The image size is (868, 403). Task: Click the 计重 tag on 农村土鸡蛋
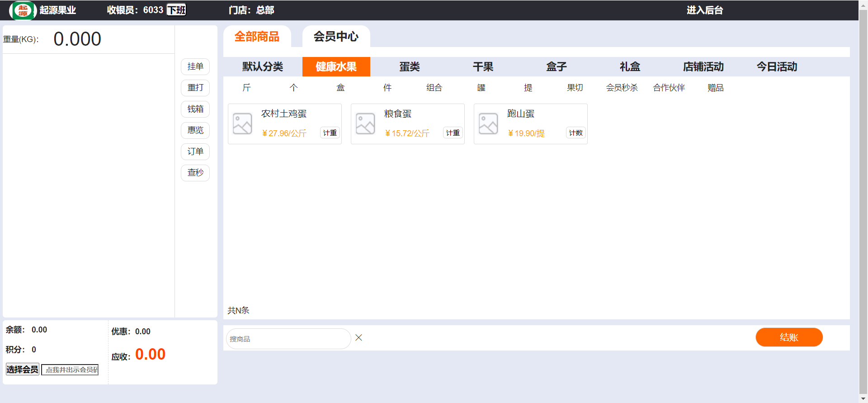click(x=330, y=133)
